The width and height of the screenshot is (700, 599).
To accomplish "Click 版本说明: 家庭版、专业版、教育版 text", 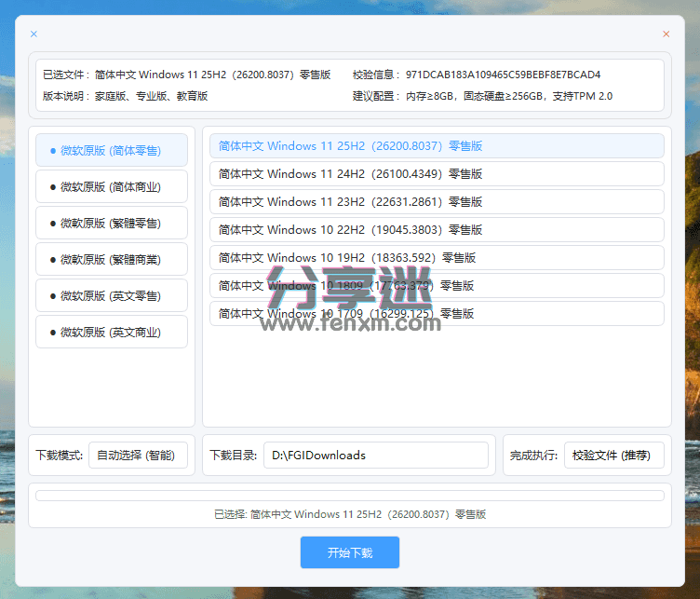I will pos(126,96).
